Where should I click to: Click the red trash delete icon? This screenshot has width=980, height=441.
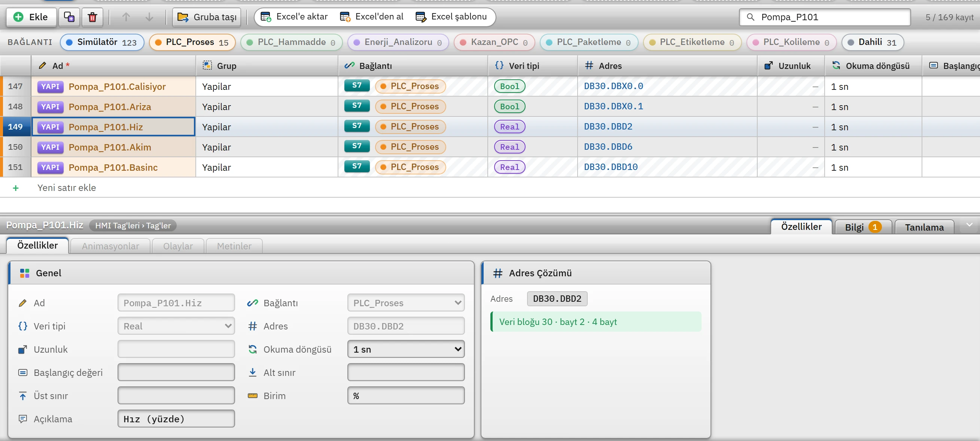[92, 17]
